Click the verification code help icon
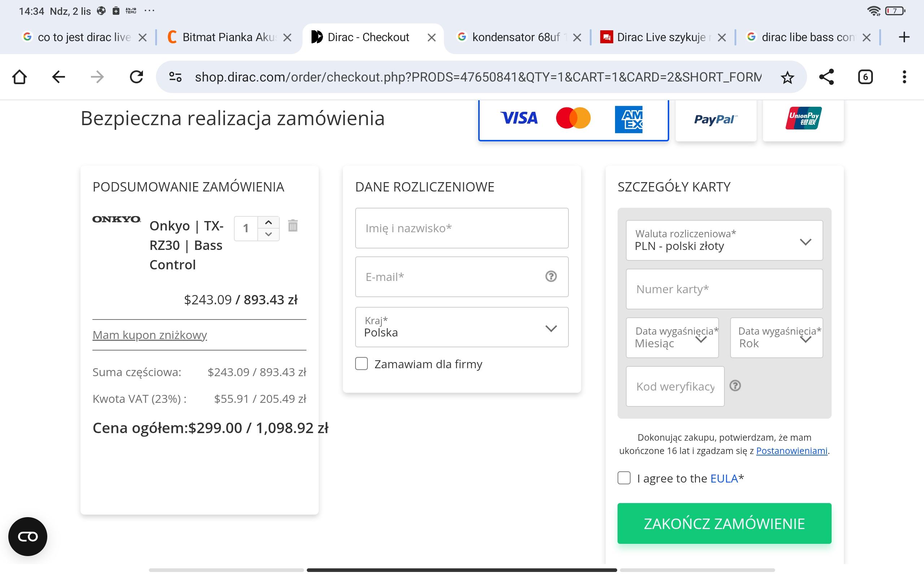The image size is (924, 577). point(735,386)
